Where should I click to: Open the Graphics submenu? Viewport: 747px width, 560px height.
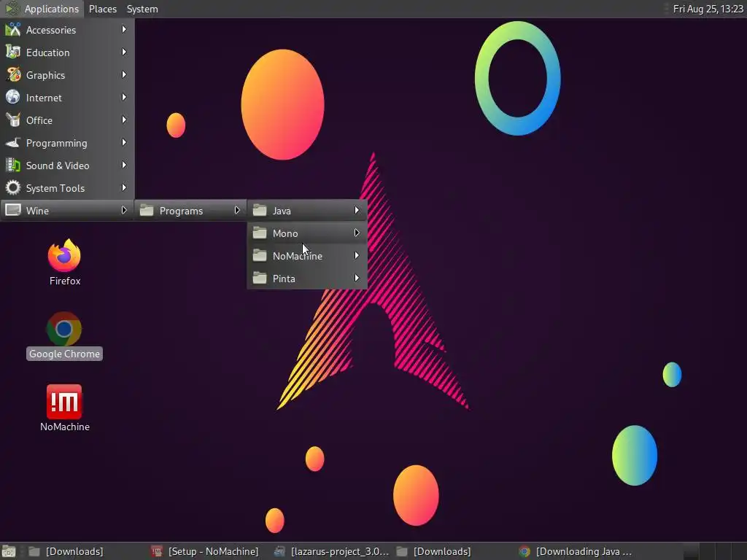click(x=67, y=75)
